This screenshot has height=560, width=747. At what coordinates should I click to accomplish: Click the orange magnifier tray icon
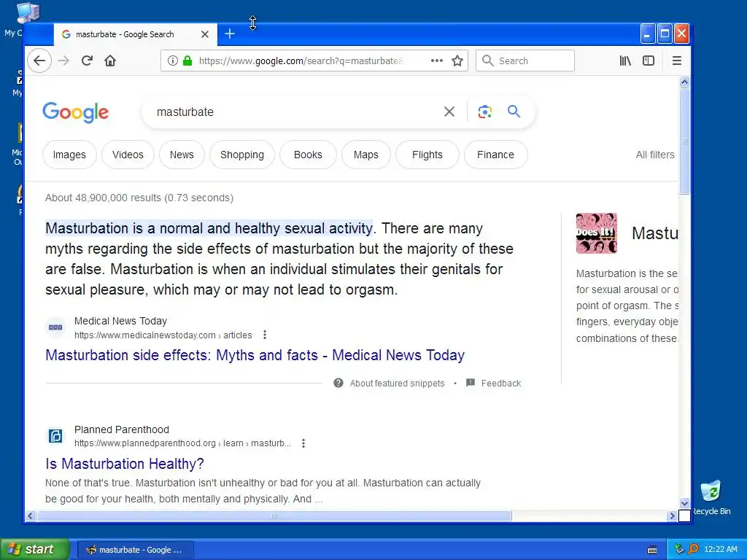[693, 549]
